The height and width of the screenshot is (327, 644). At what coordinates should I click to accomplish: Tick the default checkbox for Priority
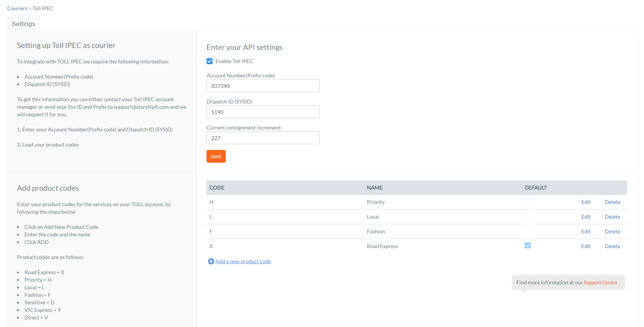click(x=528, y=202)
